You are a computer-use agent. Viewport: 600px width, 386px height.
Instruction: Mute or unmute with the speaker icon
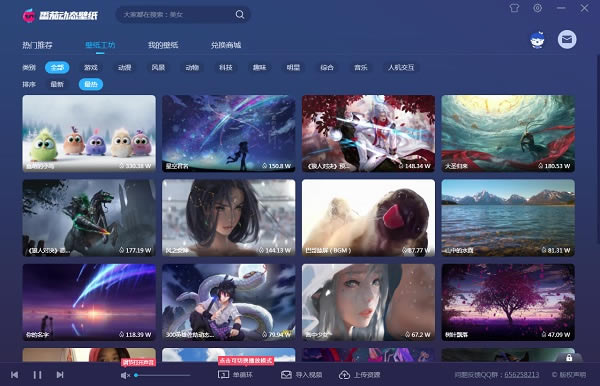(125, 375)
